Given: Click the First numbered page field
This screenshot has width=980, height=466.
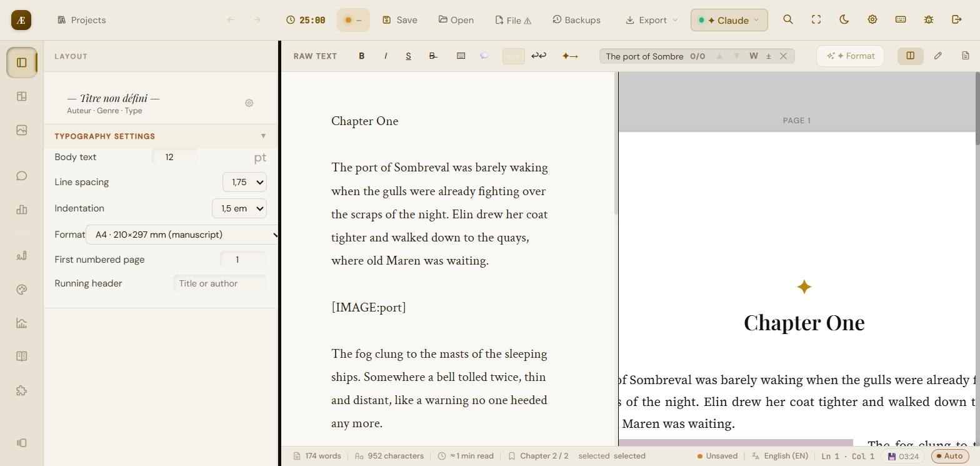Looking at the screenshot, I should [x=243, y=260].
